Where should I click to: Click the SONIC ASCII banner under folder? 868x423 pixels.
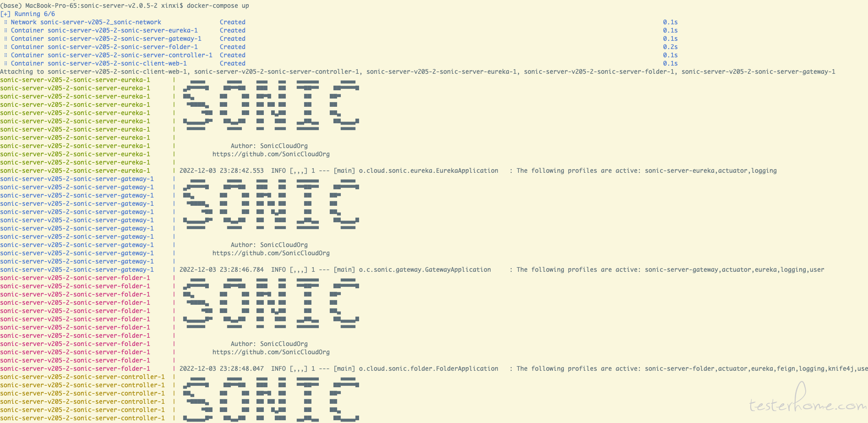pyautogui.click(x=271, y=303)
